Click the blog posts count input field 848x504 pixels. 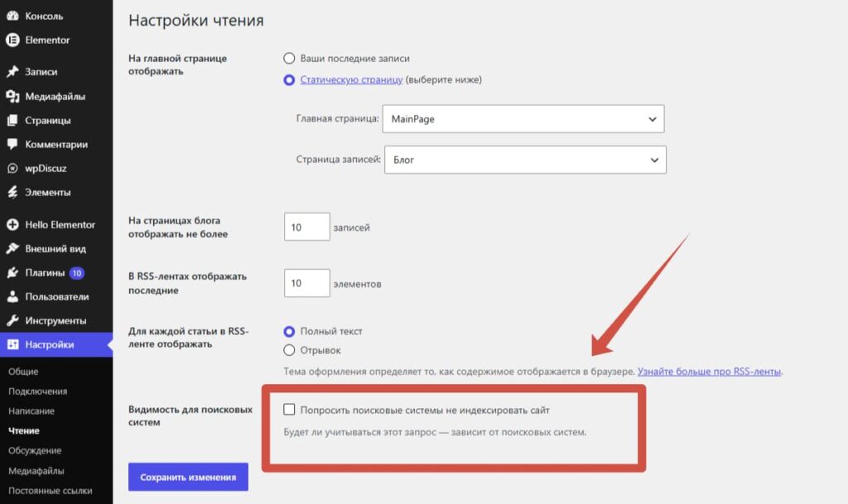(306, 227)
